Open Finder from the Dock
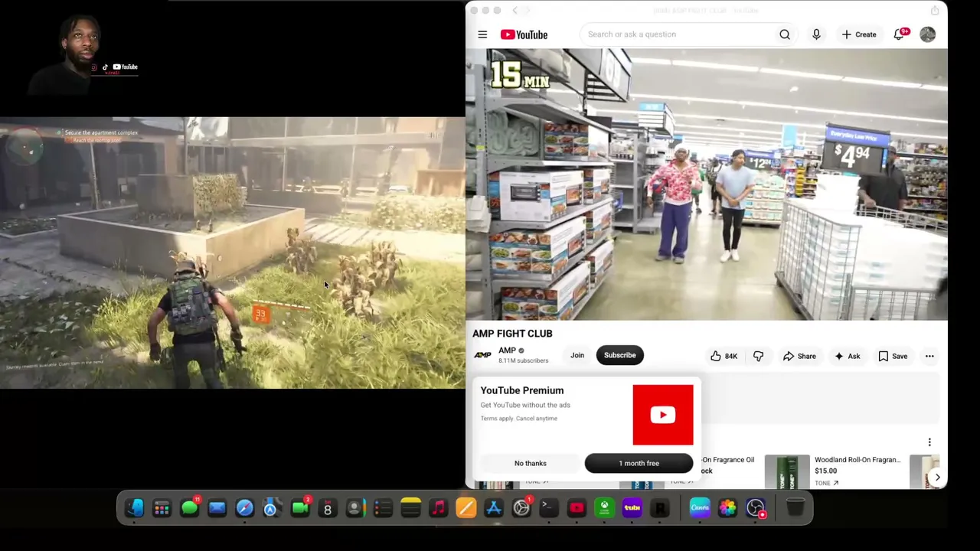Image resolution: width=980 pixels, height=551 pixels. pyautogui.click(x=135, y=507)
